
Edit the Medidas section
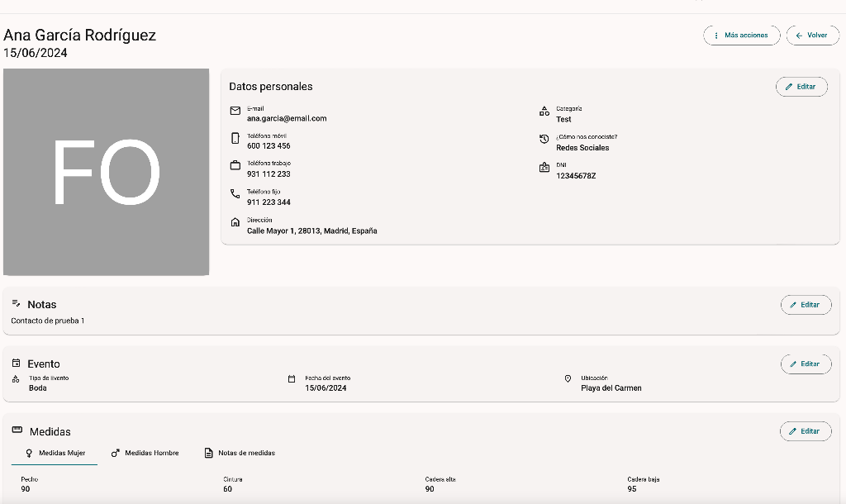tap(806, 431)
